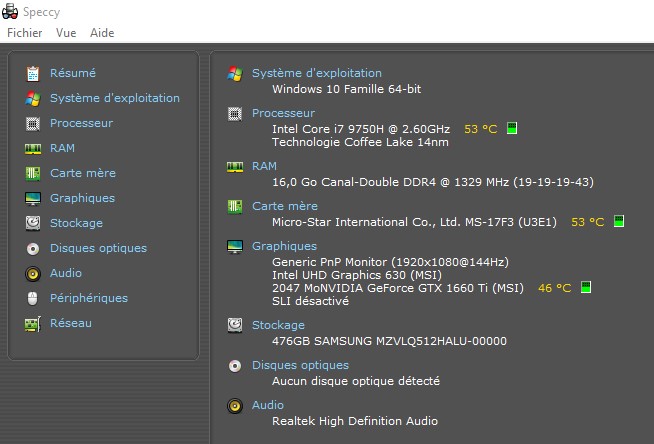The image size is (654, 444).
Task: Select Réseau in the sidebar
Action: (71, 323)
